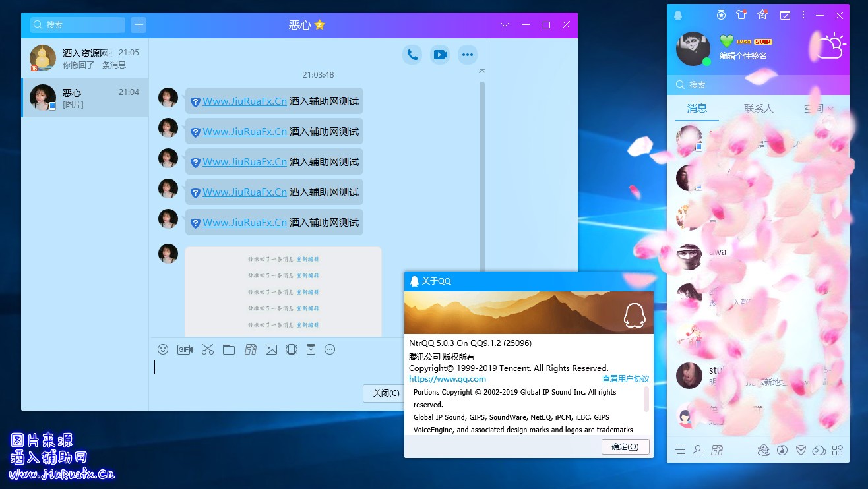Click the QQ penguin logo in panel header
Image resolution: width=868 pixels, height=489 pixels.
point(678,15)
